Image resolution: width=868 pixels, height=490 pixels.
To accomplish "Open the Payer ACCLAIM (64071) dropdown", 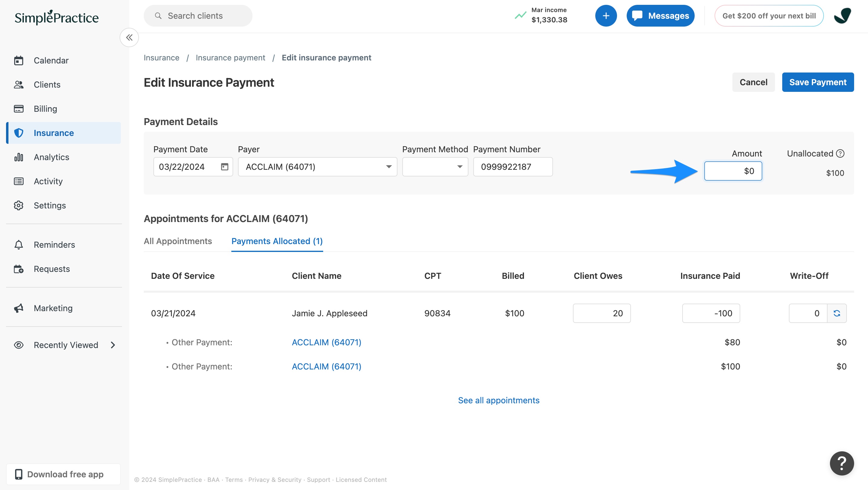I will 317,166.
